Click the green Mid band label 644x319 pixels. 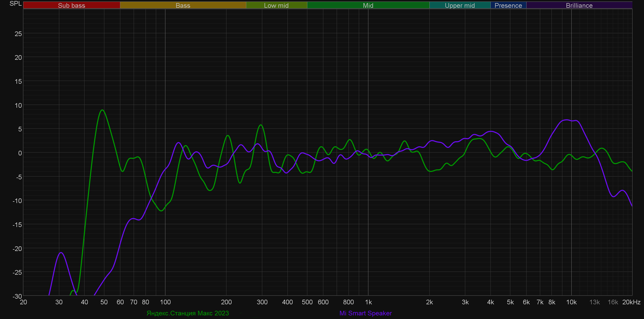point(368,5)
